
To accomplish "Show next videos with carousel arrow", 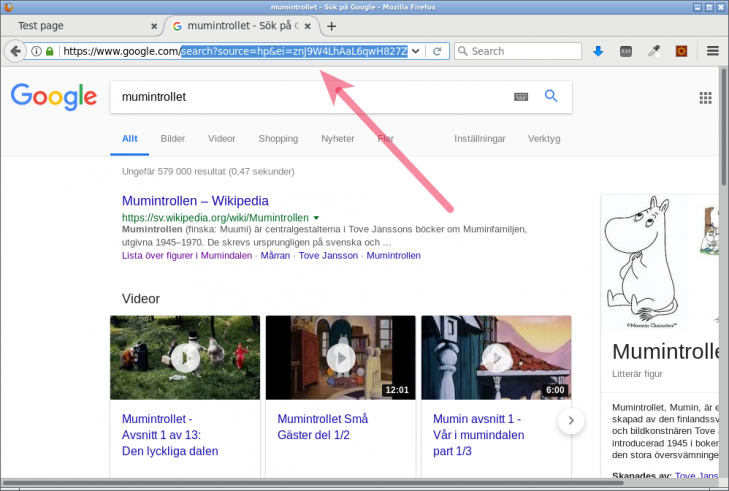I will pyautogui.click(x=571, y=421).
